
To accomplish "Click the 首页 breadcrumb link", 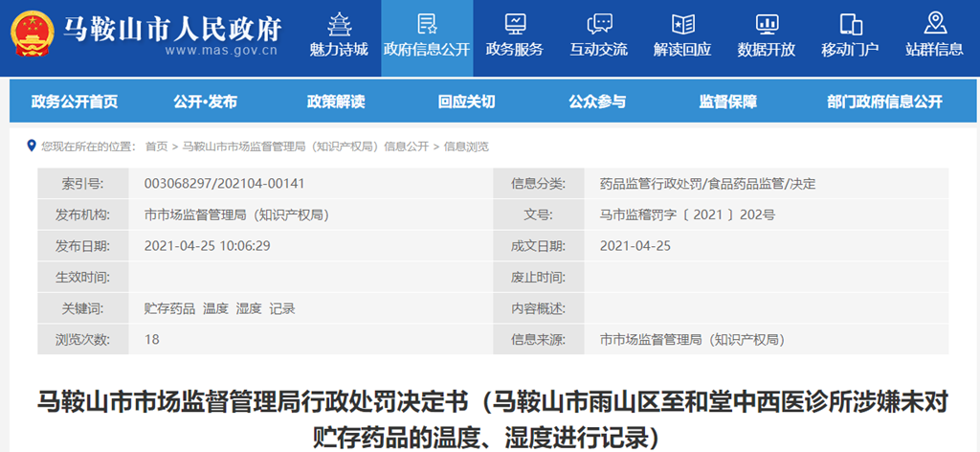I will click(x=156, y=147).
